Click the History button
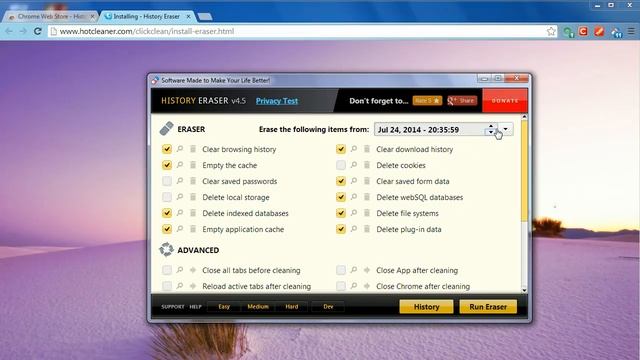 [x=426, y=307]
